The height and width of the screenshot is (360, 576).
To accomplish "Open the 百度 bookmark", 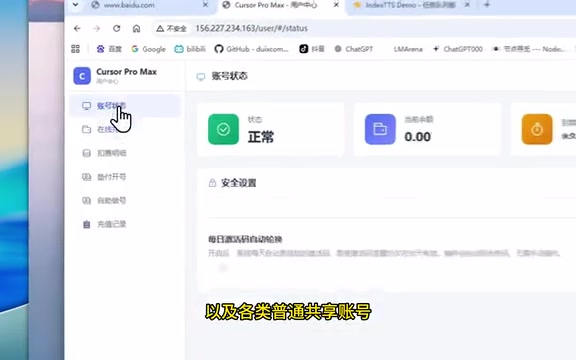I will (109, 49).
